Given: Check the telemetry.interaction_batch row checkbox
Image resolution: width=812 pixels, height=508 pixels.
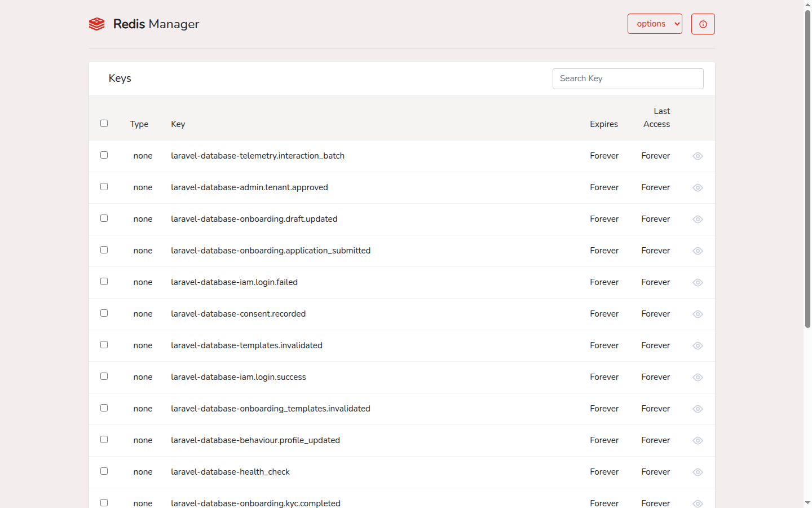Looking at the screenshot, I should pos(104,155).
